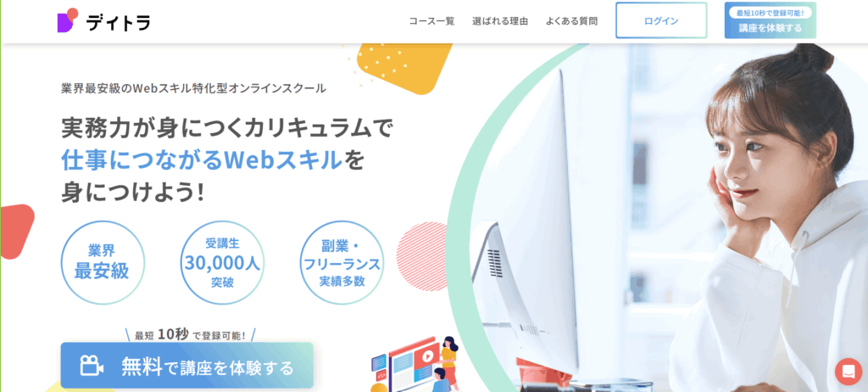Click the video camera icon on trial button

[92, 366]
